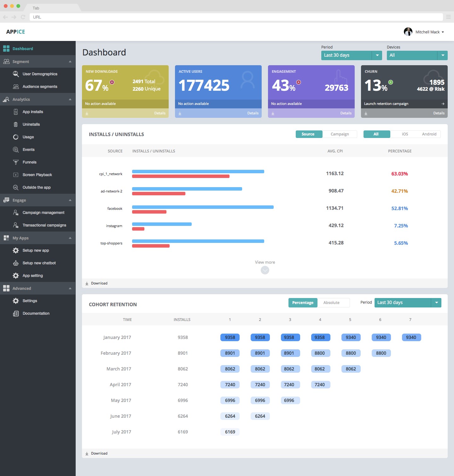Click the 908.47 Avg. CPI value

336,191
